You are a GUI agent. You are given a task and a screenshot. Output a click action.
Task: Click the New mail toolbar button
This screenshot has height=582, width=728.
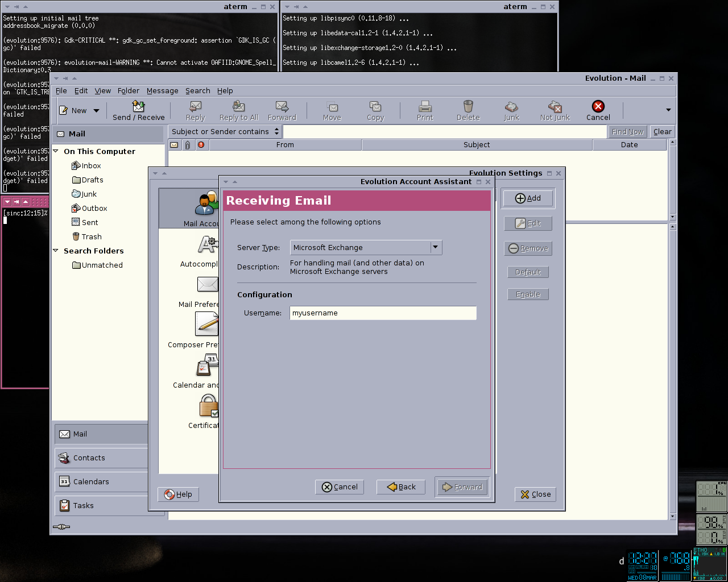pos(72,111)
